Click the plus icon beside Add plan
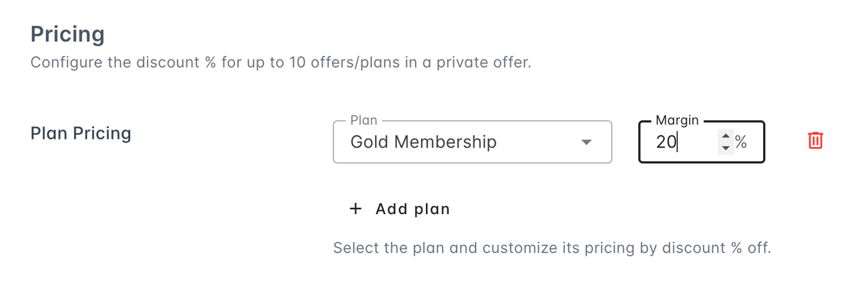This screenshot has width=868, height=287. (x=355, y=209)
